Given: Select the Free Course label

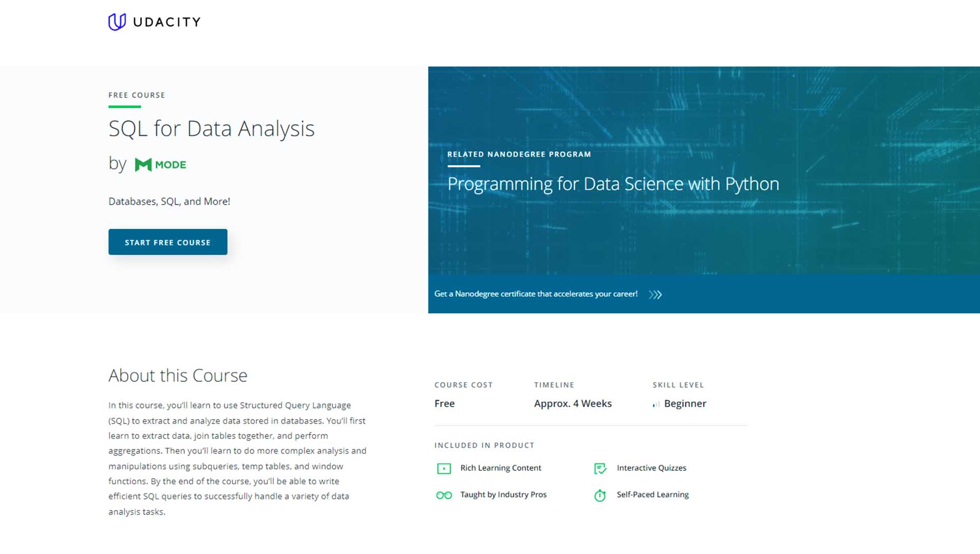Looking at the screenshot, I should click(x=136, y=95).
